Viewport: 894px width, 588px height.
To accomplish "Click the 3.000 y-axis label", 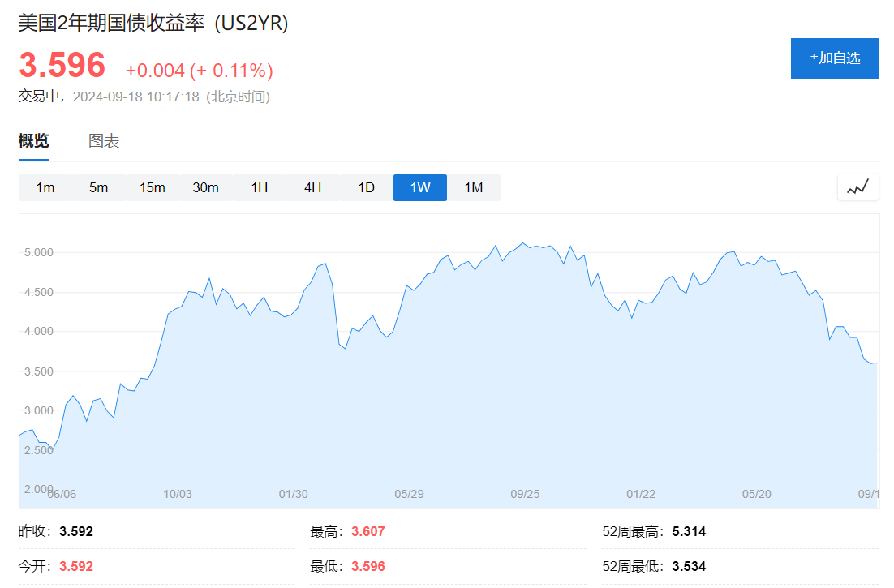I will [x=39, y=410].
